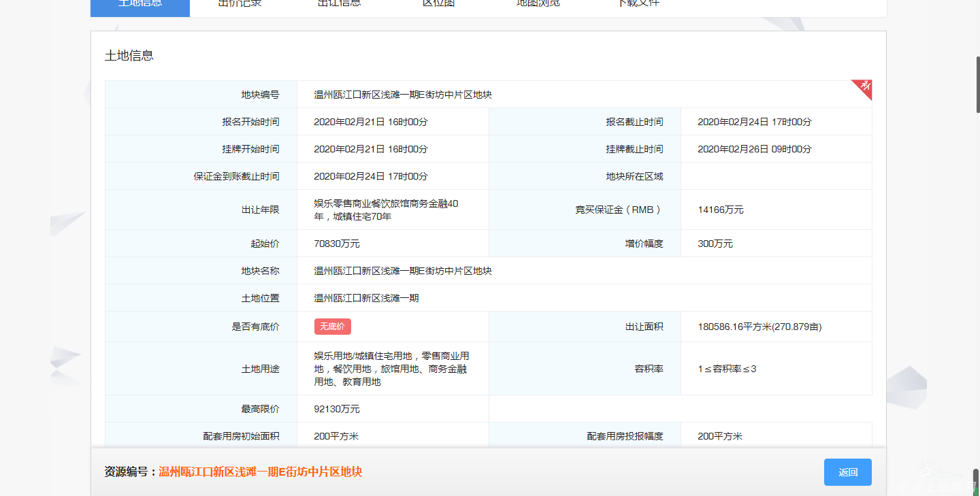
Task: Click the lower scrollbar thumb at bottom right
Action: (x=977, y=482)
